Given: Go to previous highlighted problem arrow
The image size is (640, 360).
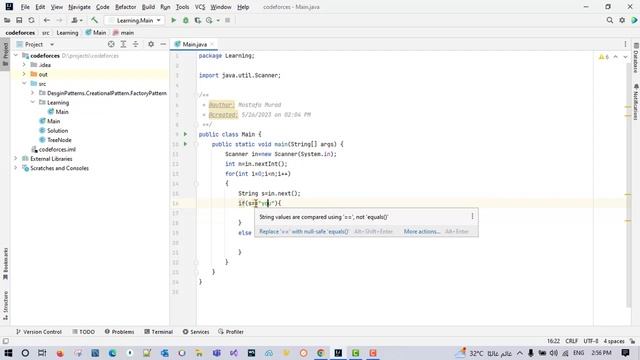Looking at the screenshot, I should click(x=616, y=57).
